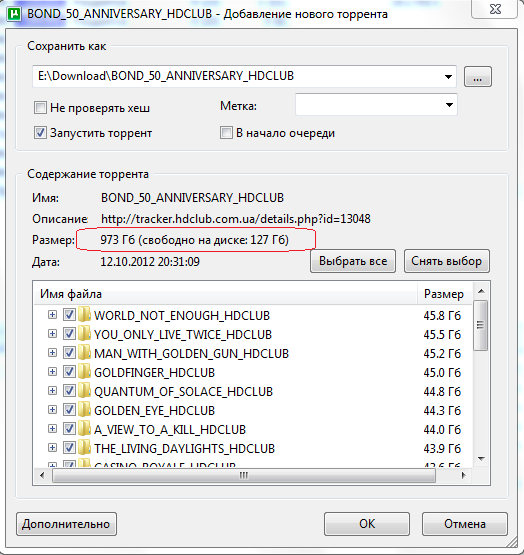Viewport: 524px width, 555px height.
Task: Click the YOU_ONLY_LIVE_TWICE_HDCLUB folder icon
Action: (84, 333)
